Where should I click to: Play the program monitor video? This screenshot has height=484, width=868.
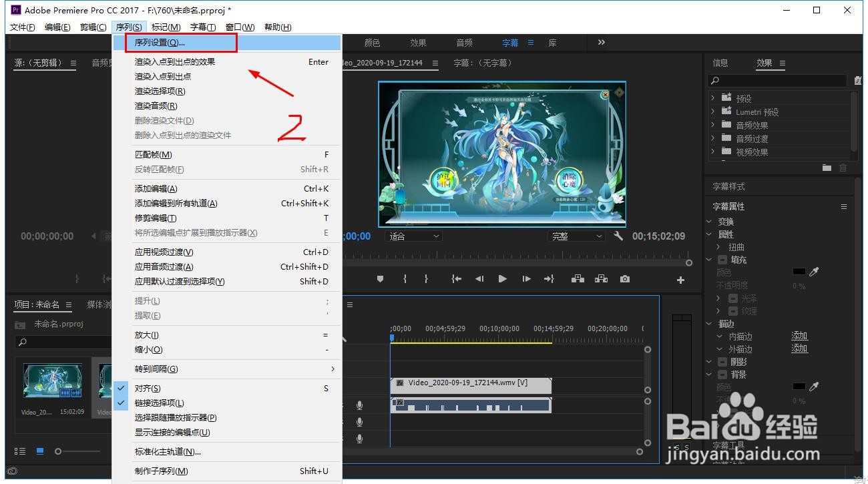click(x=502, y=279)
